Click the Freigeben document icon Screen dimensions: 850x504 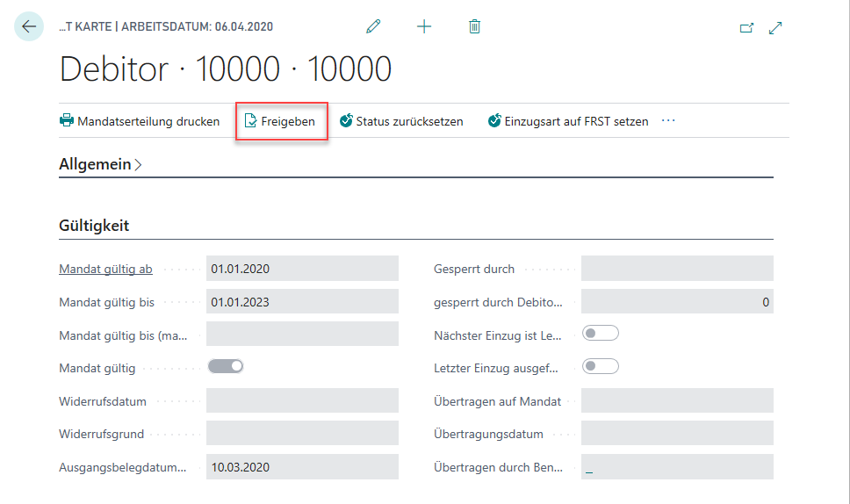pos(250,121)
